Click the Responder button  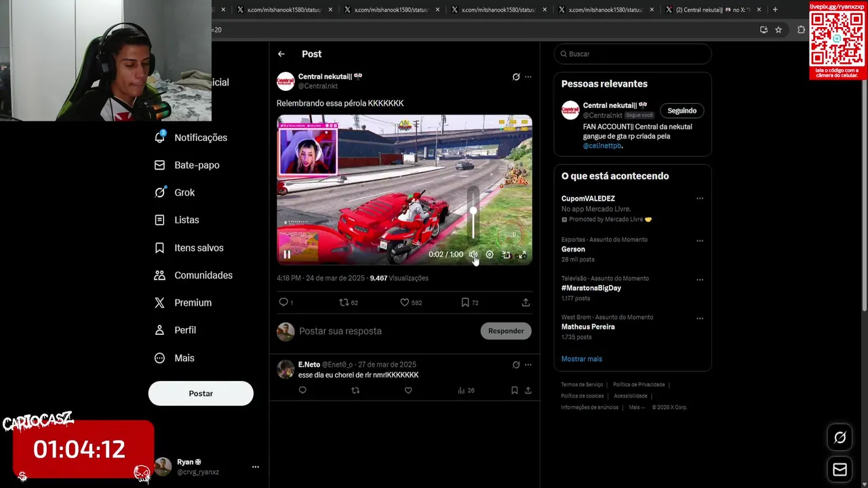pyautogui.click(x=506, y=331)
